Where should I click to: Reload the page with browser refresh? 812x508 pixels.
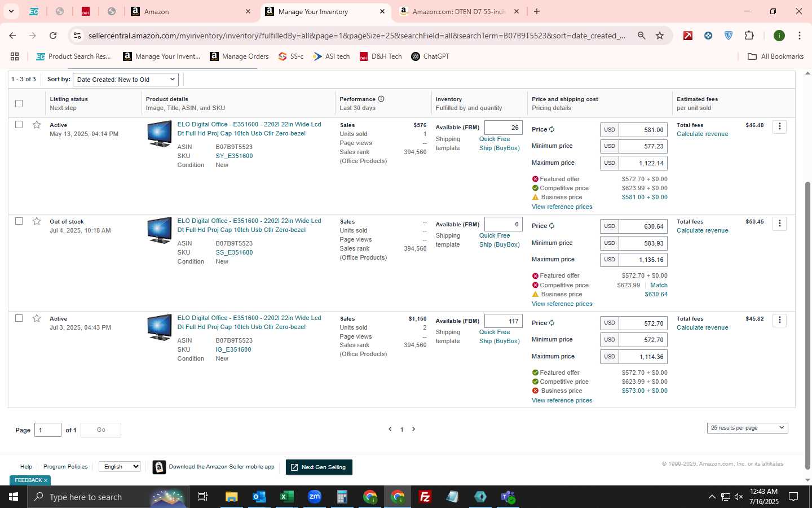53,36
